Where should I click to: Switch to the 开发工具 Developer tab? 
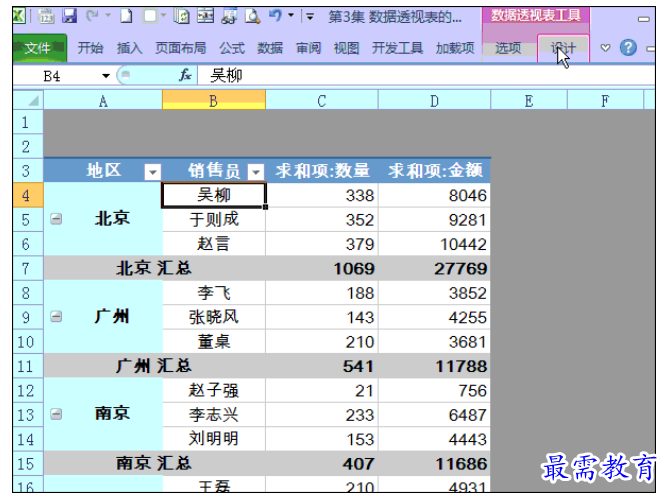397,48
